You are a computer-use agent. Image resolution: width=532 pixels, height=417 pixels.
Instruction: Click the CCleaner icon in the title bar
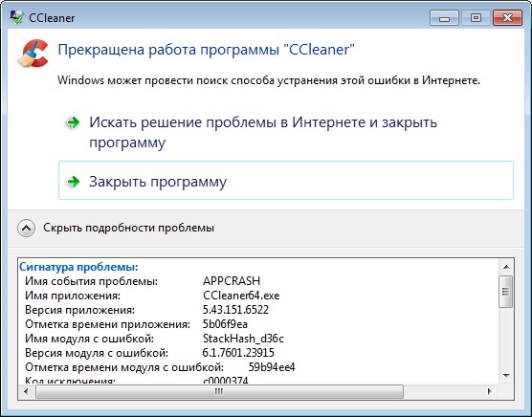(17, 17)
